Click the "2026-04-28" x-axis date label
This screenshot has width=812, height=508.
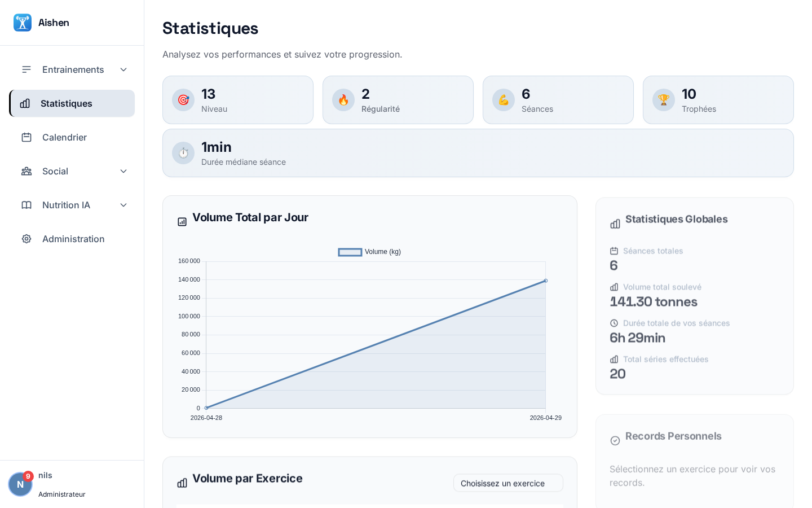pyautogui.click(x=206, y=418)
